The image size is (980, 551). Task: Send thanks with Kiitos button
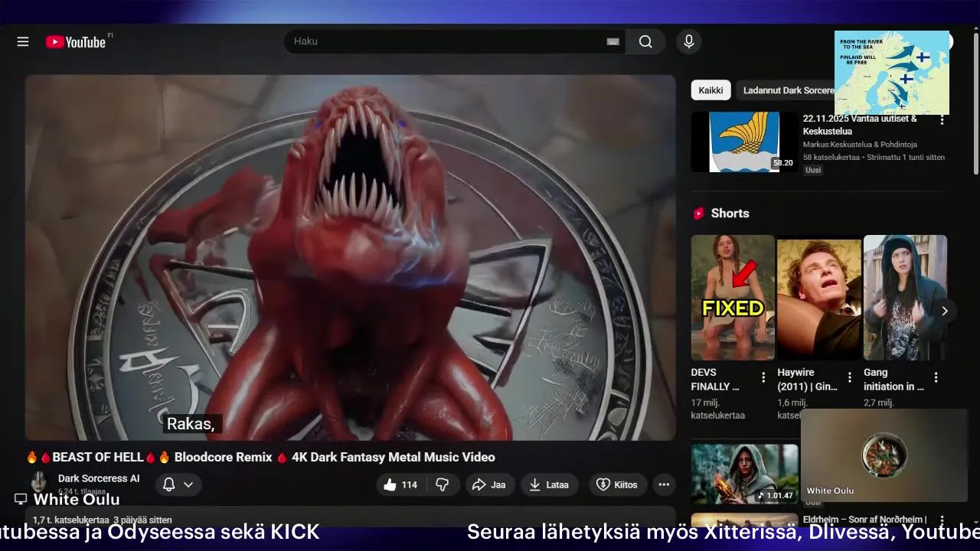click(x=617, y=484)
